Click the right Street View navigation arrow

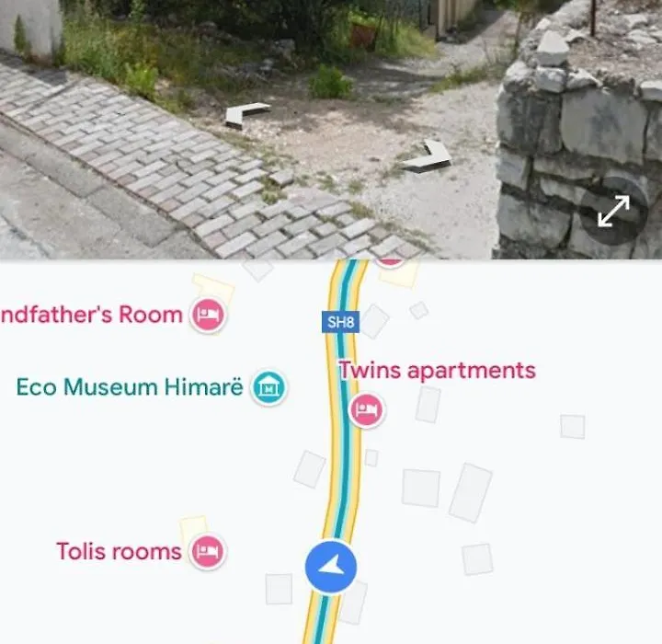428,156
